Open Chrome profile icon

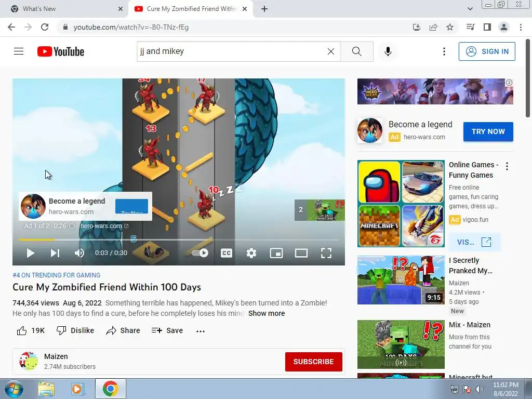(x=504, y=27)
